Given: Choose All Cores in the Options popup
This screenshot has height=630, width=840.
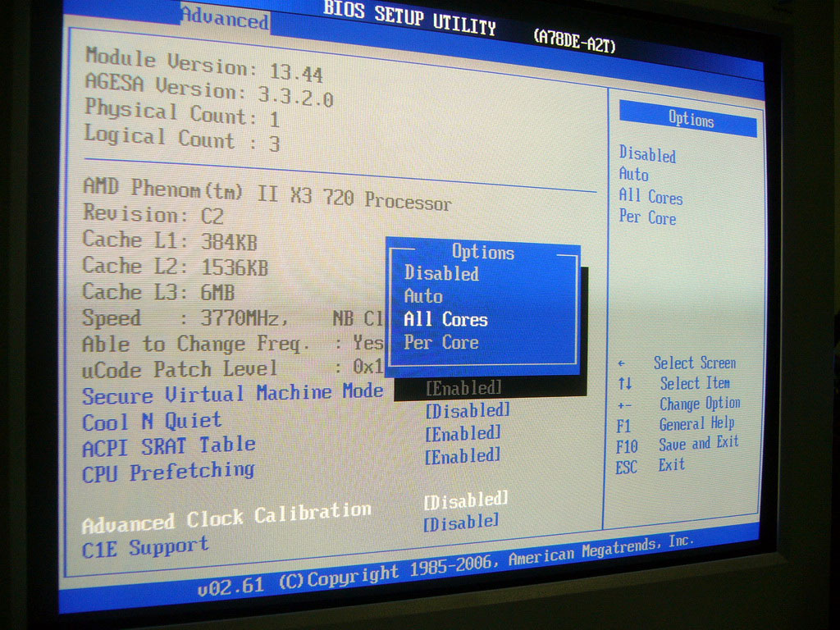Looking at the screenshot, I should pos(445,319).
